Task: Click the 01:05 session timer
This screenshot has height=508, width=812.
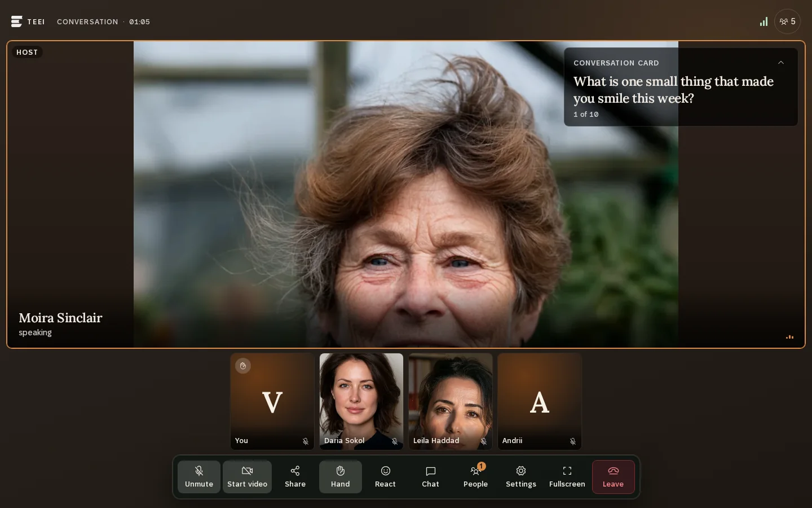Action: coord(139,21)
